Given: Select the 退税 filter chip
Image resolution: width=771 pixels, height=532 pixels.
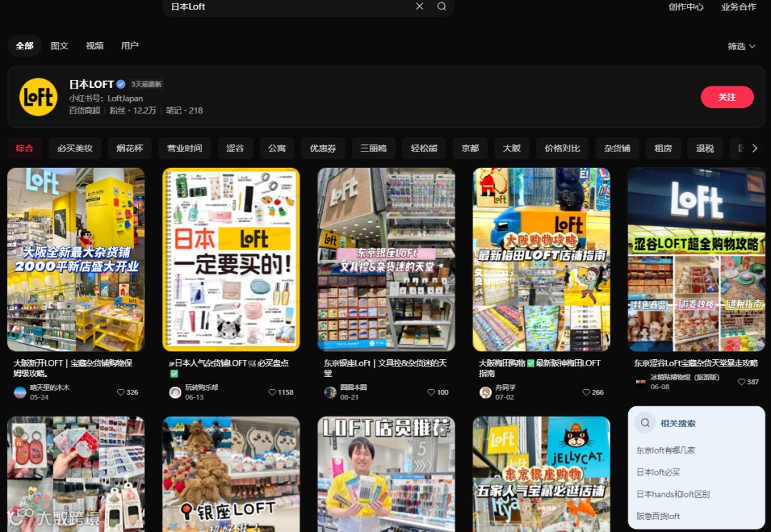Looking at the screenshot, I should [x=705, y=148].
